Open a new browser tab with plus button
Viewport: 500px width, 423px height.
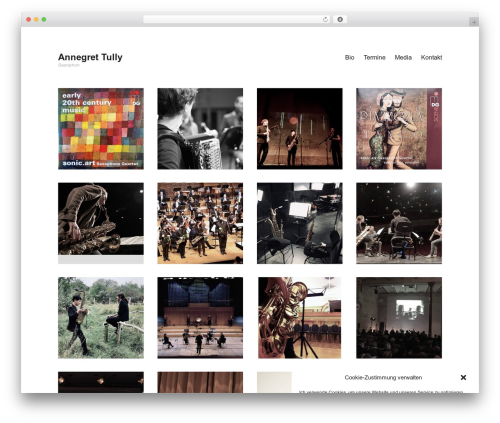tap(474, 22)
